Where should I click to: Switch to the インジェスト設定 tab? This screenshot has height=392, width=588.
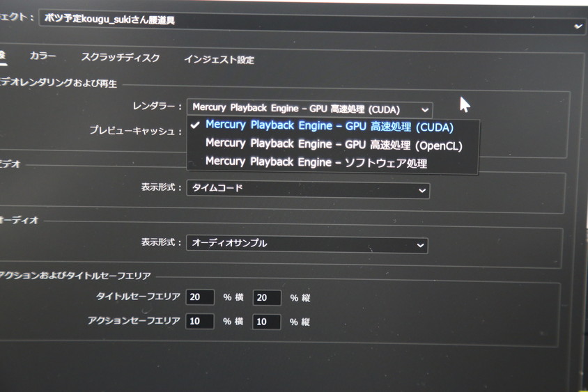[219, 59]
